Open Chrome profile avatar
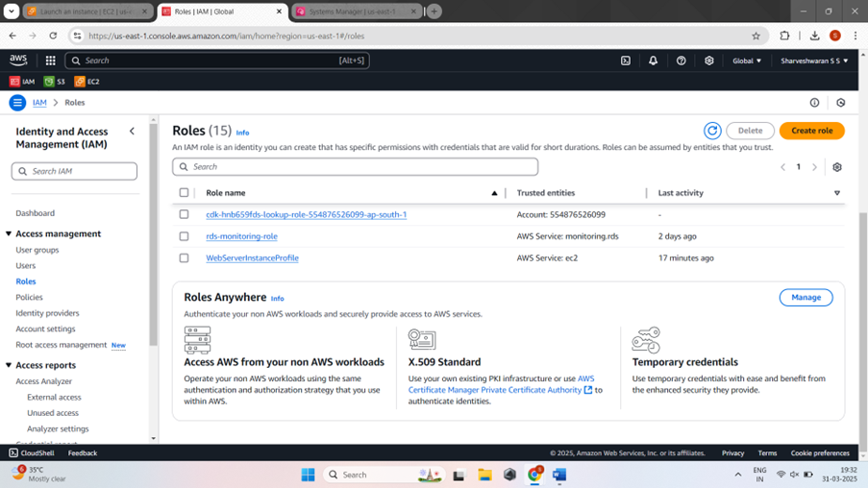The width and height of the screenshot is (868, 488). pyautogui.click(x=835, y=36)
